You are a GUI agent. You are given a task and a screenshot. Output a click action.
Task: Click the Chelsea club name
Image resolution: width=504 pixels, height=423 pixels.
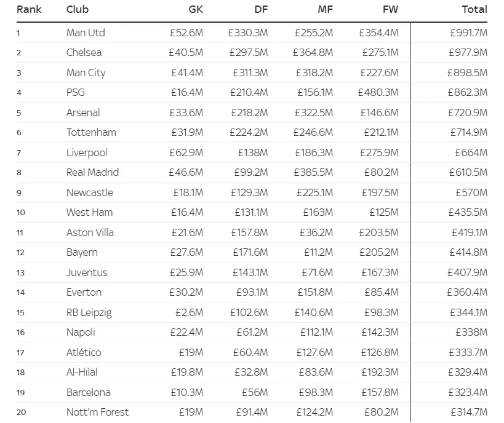coord(84,53)
